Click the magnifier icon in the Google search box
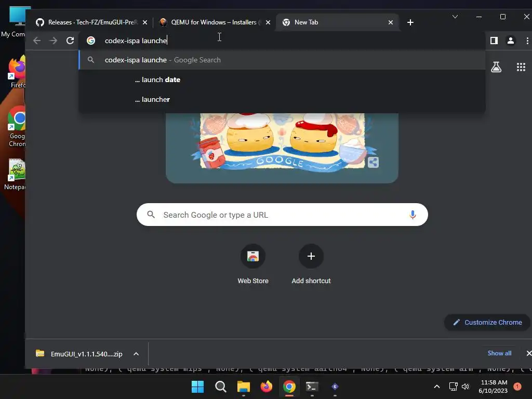 (151, 215)
